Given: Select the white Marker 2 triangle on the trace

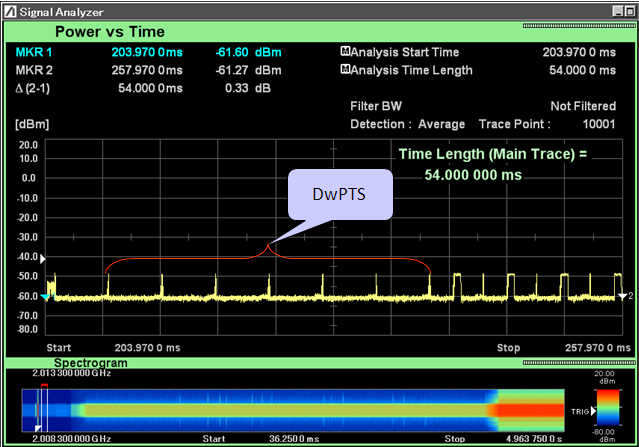Looking at the screenshot, I should tap(622, 296).
